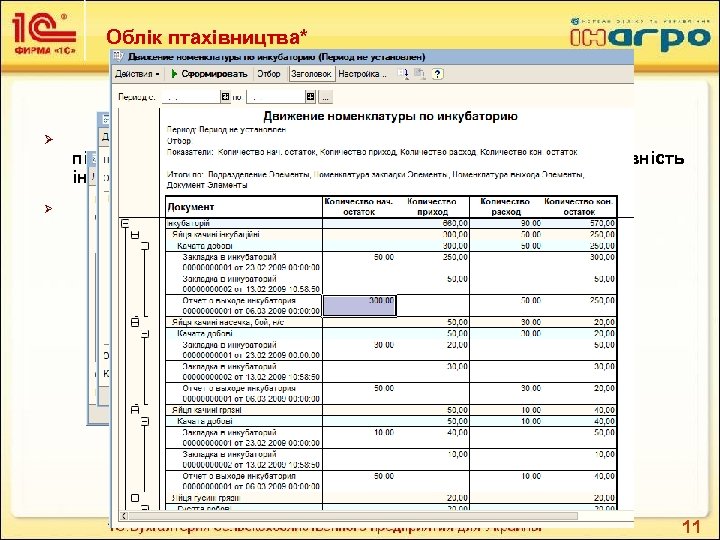Click the Количество расход column header
Image resolution: width=720 pixels, height=540 pixels.
click(x=506, y=207)
